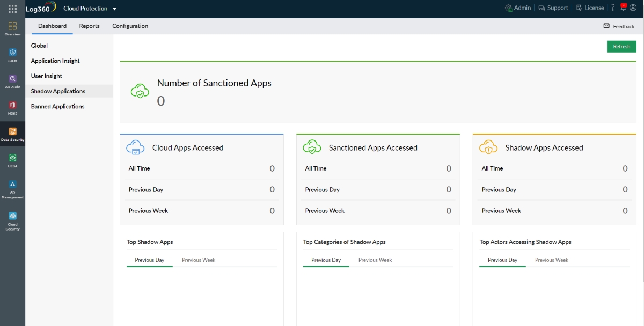The width and height of the screenshot is (644, 326).
Task: Open the License link in header
Action: click(590, 8)
